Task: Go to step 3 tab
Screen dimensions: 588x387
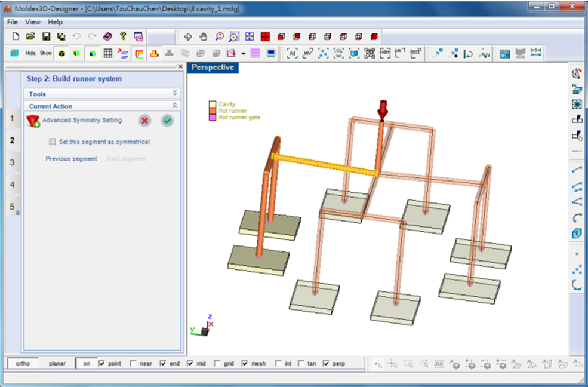Action: [x=12, y=162]
